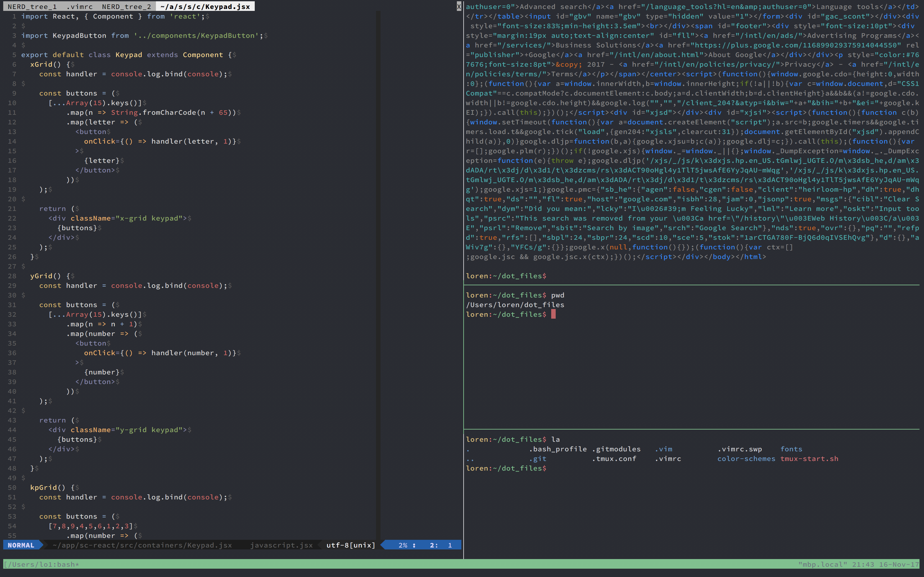Click the 2% scroll position indicator
Viewport: 924px width, 577px height.
(403, 545)
